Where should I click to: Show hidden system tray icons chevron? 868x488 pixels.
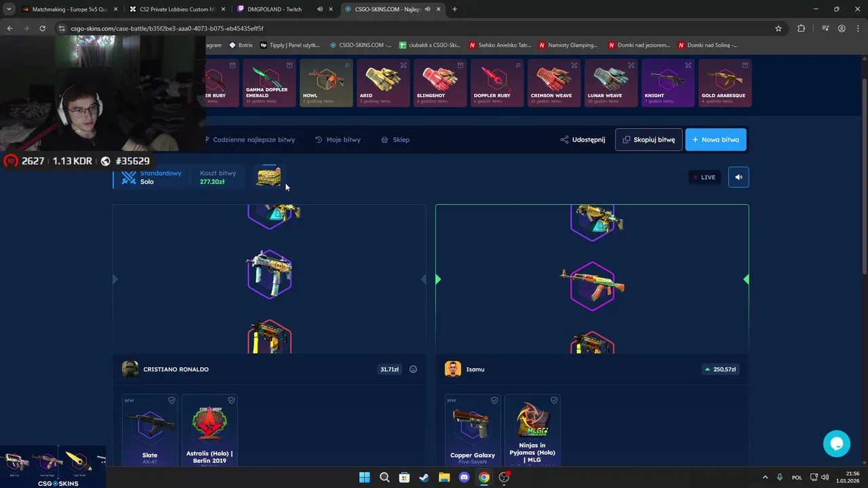766,477
